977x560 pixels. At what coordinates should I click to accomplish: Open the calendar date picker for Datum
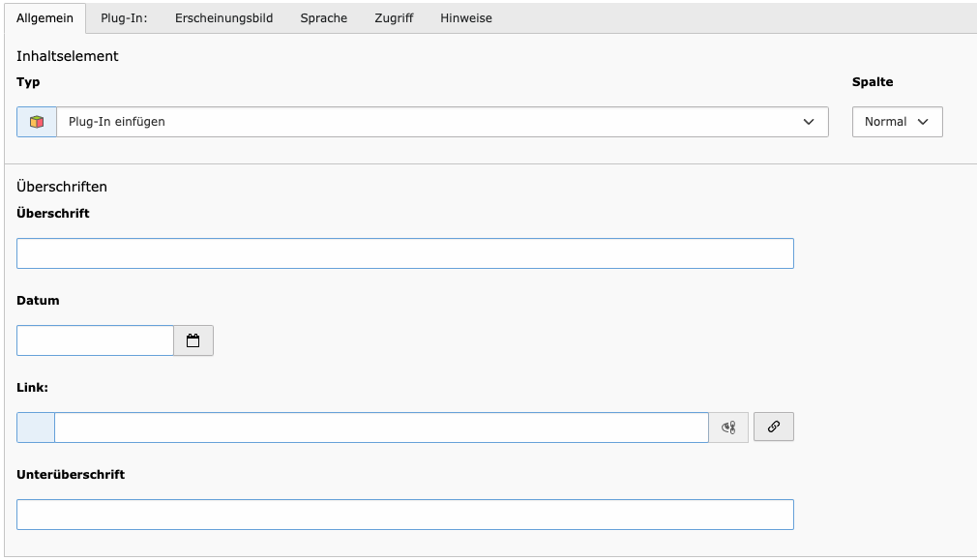point(193,340)
